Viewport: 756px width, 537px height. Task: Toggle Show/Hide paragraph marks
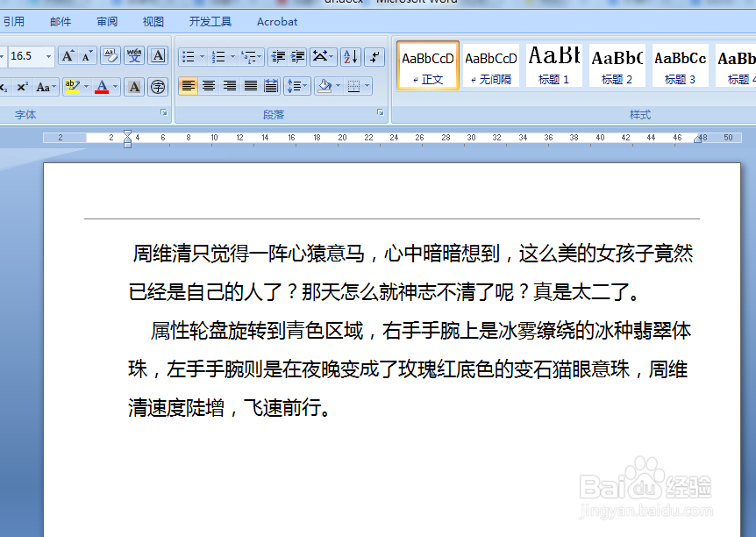(374, 57)
